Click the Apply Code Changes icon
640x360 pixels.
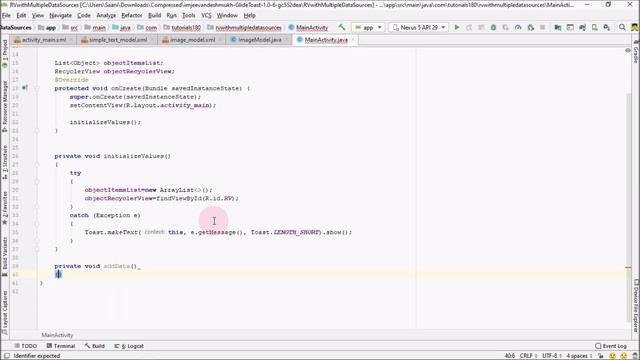click(481, 27)
